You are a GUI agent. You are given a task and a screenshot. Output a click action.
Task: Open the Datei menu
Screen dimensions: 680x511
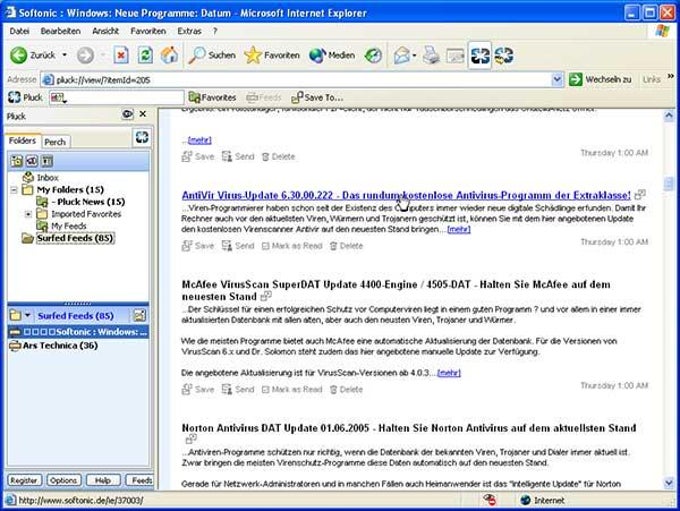pos(20,31)
